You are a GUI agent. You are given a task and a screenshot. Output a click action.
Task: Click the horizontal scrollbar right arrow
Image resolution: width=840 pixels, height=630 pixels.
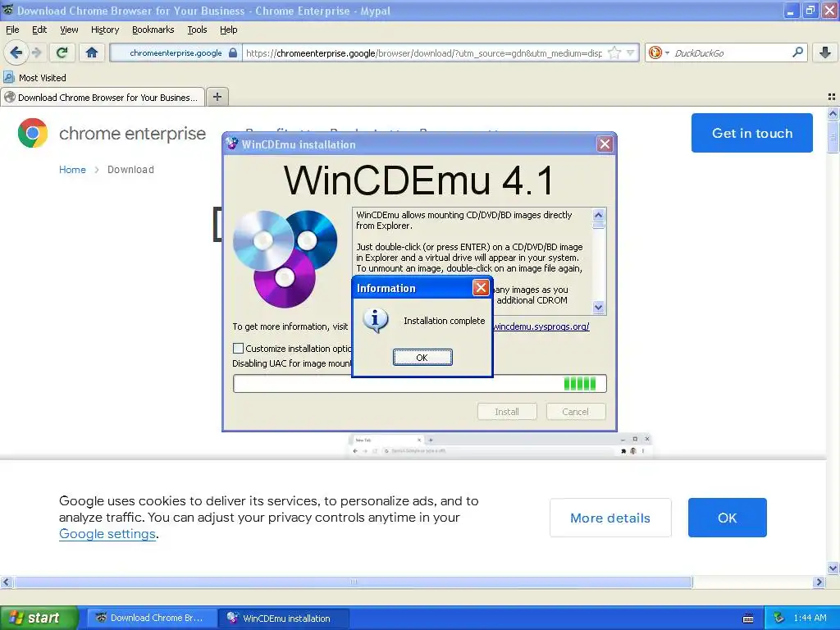click(x=819, y=582)
